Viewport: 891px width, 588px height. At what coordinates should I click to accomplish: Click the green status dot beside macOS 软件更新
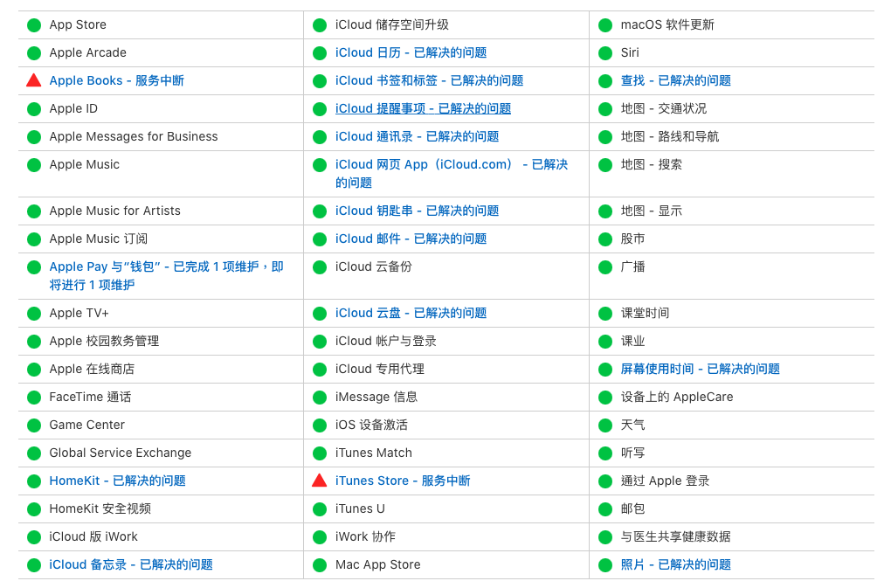click(x=605, y=25)
